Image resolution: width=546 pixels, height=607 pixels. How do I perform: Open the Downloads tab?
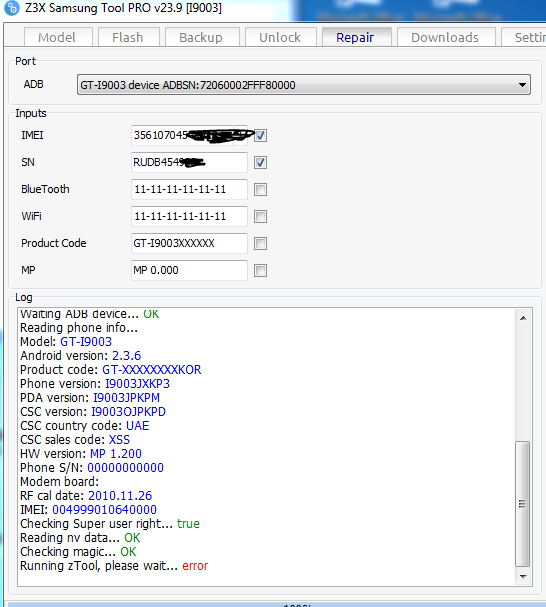click(446, 38)
